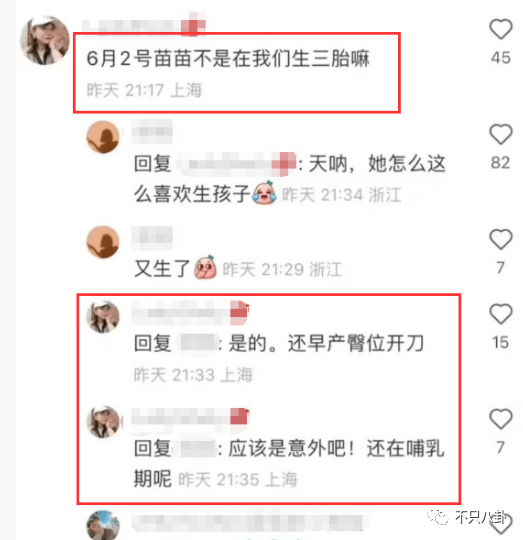The height and width of the screenshot is (540, 523).
Task: Tap the blurred username after 回复 in 天呐 reply
Action: (x=236, y=164)
